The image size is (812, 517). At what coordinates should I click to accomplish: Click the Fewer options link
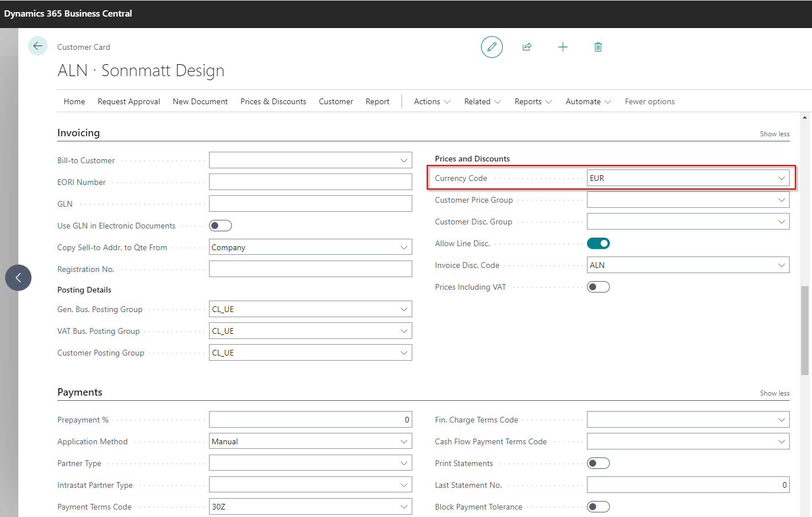click(x=650, y=101)
